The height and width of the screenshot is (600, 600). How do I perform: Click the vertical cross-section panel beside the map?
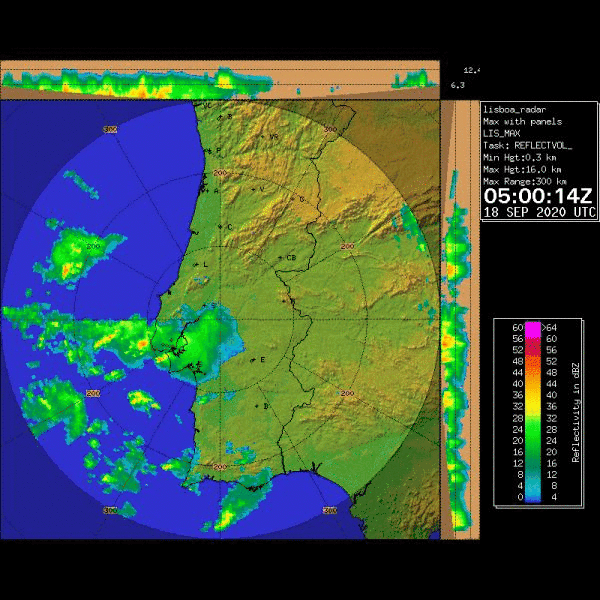coord(460,320)
